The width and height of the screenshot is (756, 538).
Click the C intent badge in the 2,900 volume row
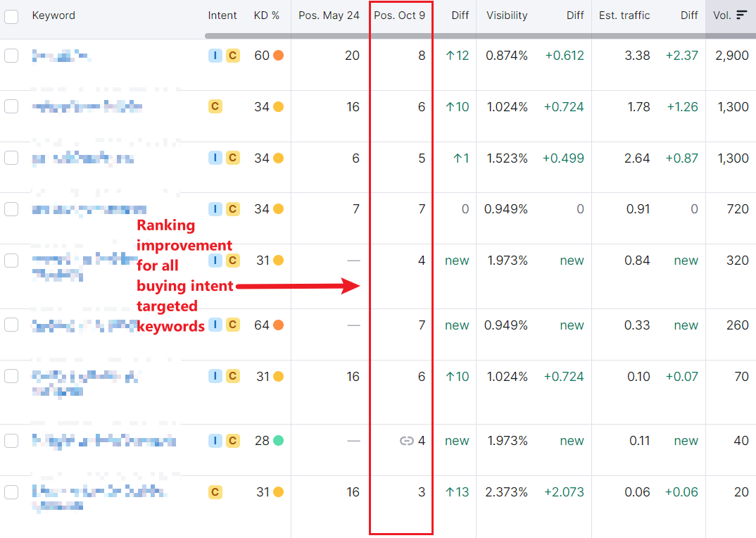click(x=233, y=56)
